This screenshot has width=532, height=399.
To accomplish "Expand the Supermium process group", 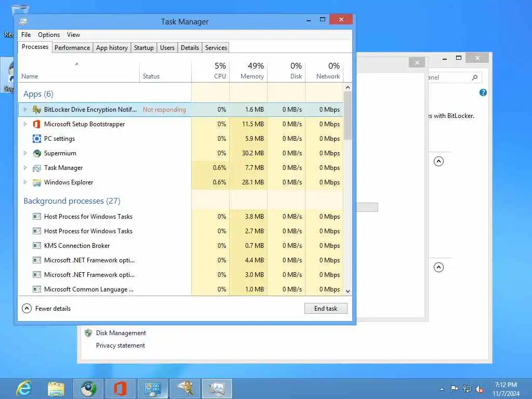I will [x=25, y=153].
